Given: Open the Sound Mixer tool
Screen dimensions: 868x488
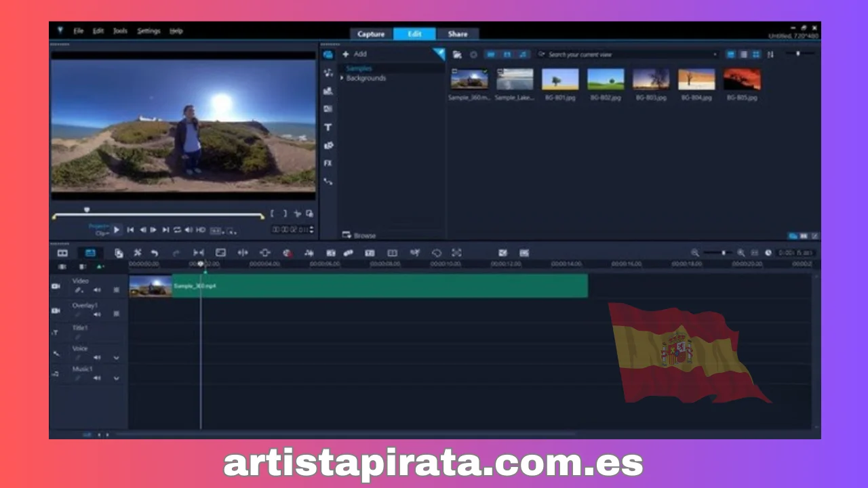Looking at the screenshot, I should (x=309, y=253).
